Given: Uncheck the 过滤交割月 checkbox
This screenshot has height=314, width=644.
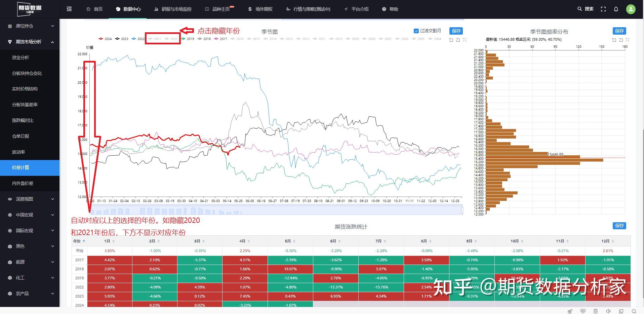Looking at the screenshot, I should [416, 31].
